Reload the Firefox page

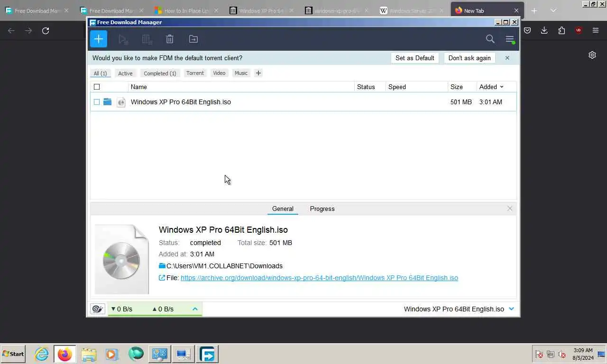point(46,31)
